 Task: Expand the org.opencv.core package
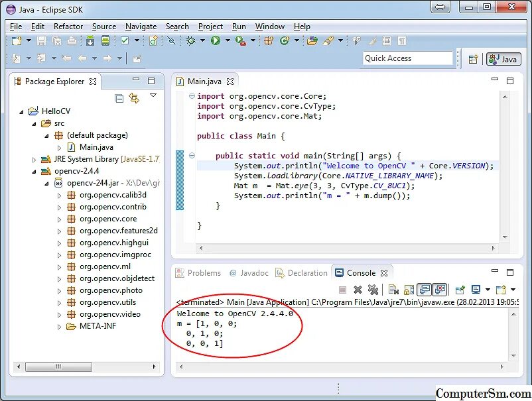click(59, 219)
